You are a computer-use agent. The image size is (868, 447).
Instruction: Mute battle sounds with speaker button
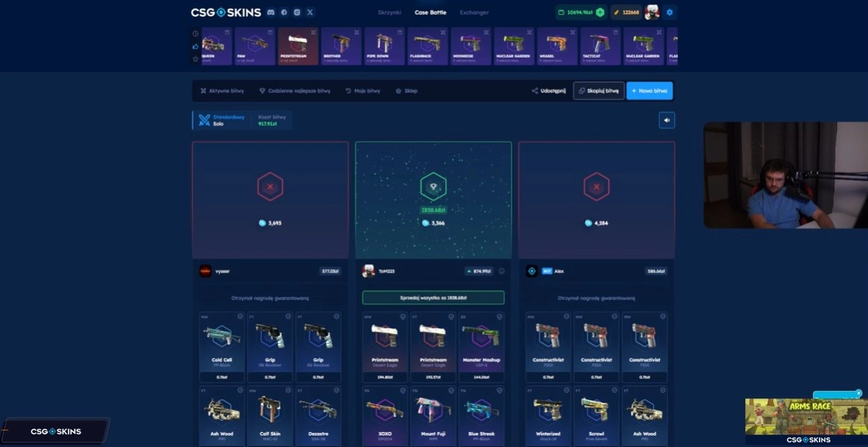point(666,120)
